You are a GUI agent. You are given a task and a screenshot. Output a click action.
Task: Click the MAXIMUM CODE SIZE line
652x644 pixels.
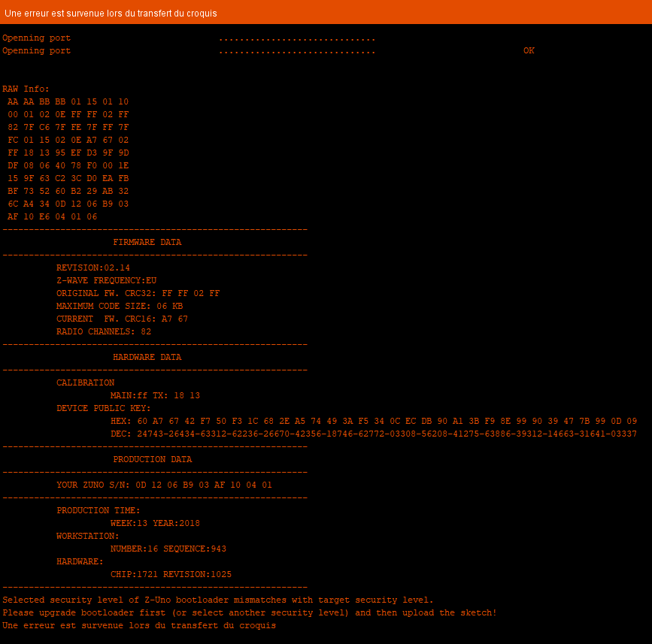coord(119,307)
